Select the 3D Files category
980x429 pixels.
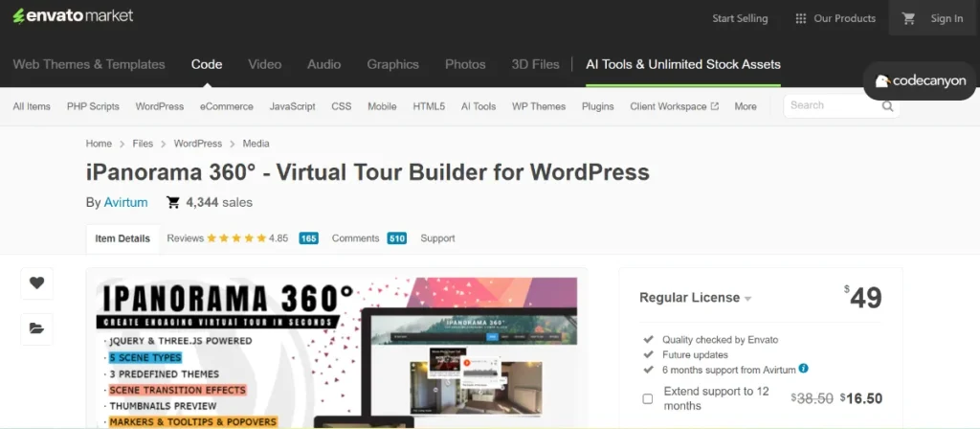(x=536, y=64)
